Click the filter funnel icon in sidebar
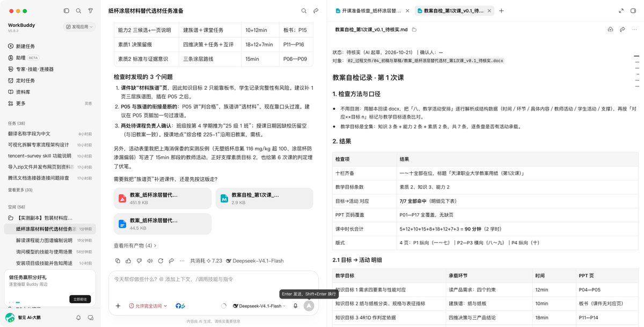Screen dimensions: 644x327 click(x=90, y=11)
